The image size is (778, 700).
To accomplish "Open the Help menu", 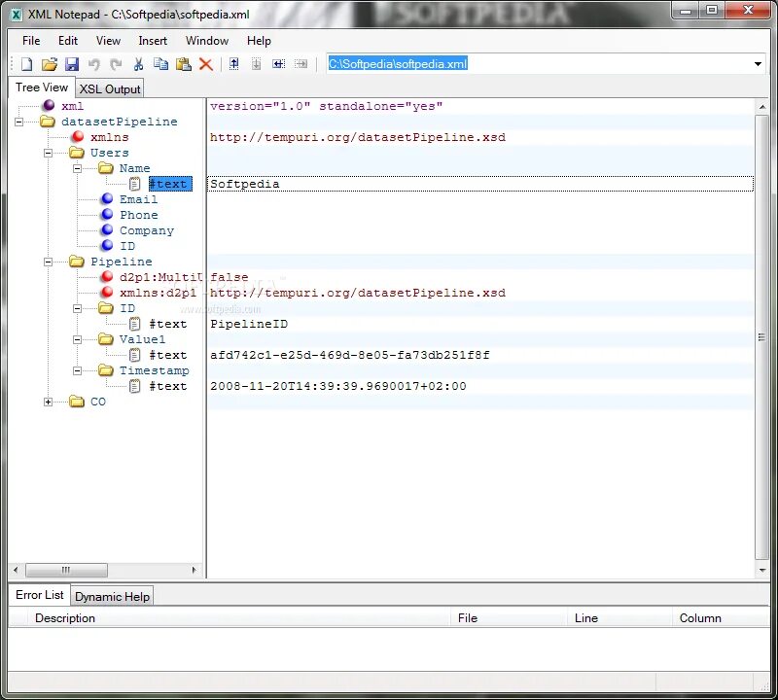I will coord(259,41).
